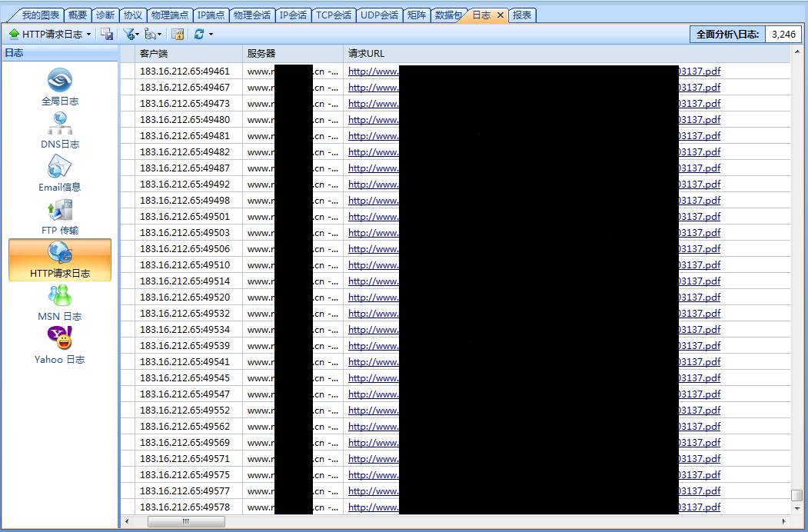This screenshot has height=532, width=808.
Task: Click the lock log settings icon
Action: pos(178,34)
